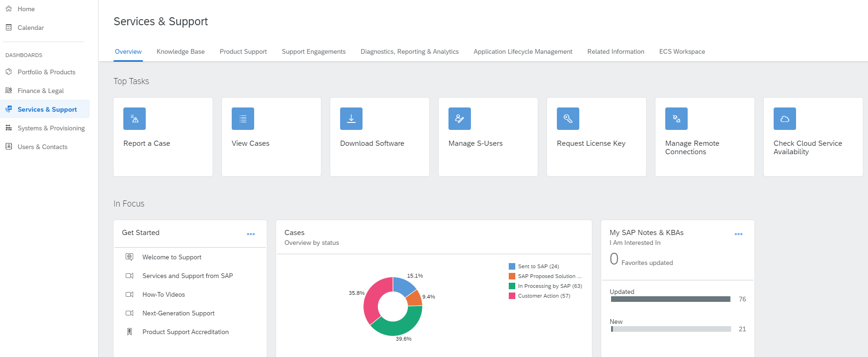
Task: Go to Home in the sidebar
Action: [x=26, y=9]
